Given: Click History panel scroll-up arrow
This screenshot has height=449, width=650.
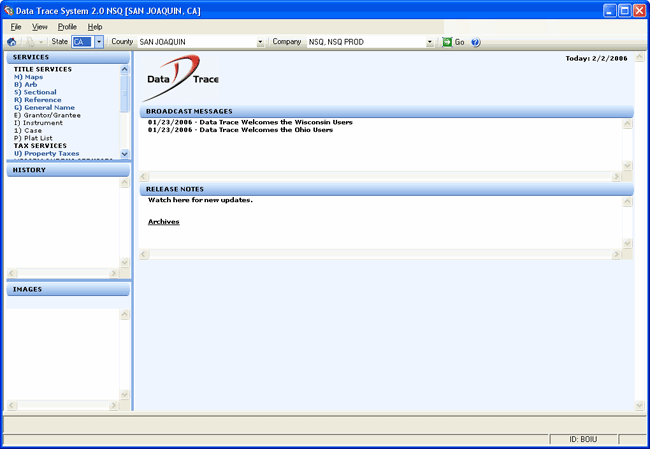Looking at the screenshot, I should point(125,183).
